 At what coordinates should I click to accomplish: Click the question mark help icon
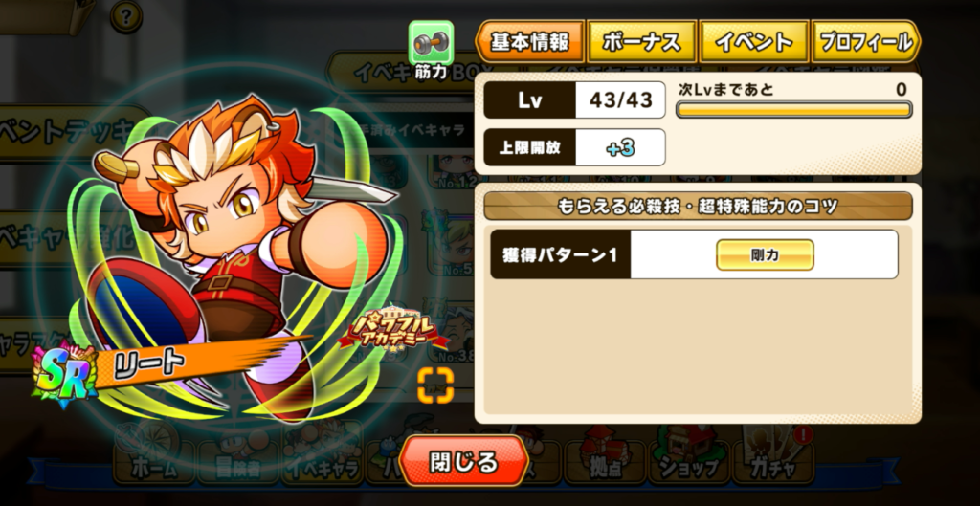126,16
